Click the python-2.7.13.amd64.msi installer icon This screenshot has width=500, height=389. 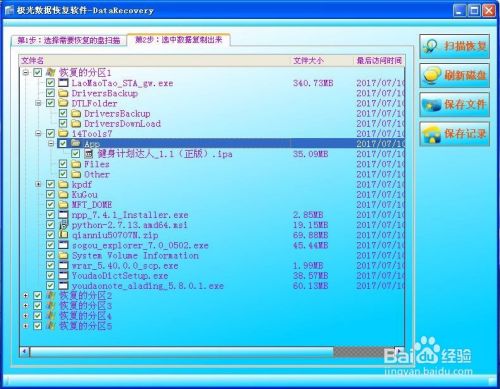63,225
